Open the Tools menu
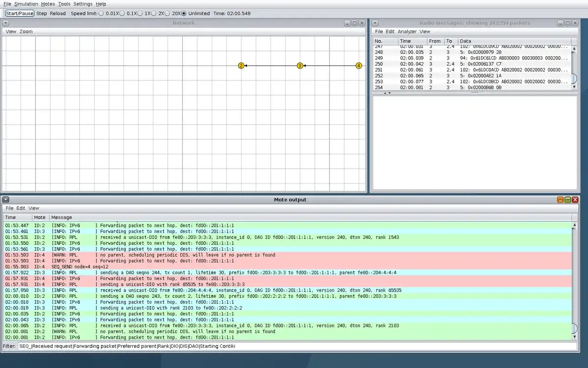588x368 pixels. tap(64, 4)
